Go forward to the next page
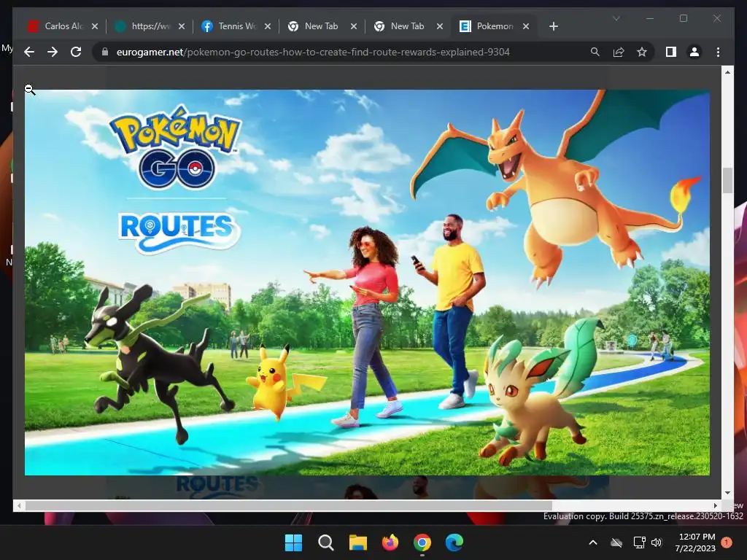The height and width of the screenshot is (560, 747). point(53,52)
